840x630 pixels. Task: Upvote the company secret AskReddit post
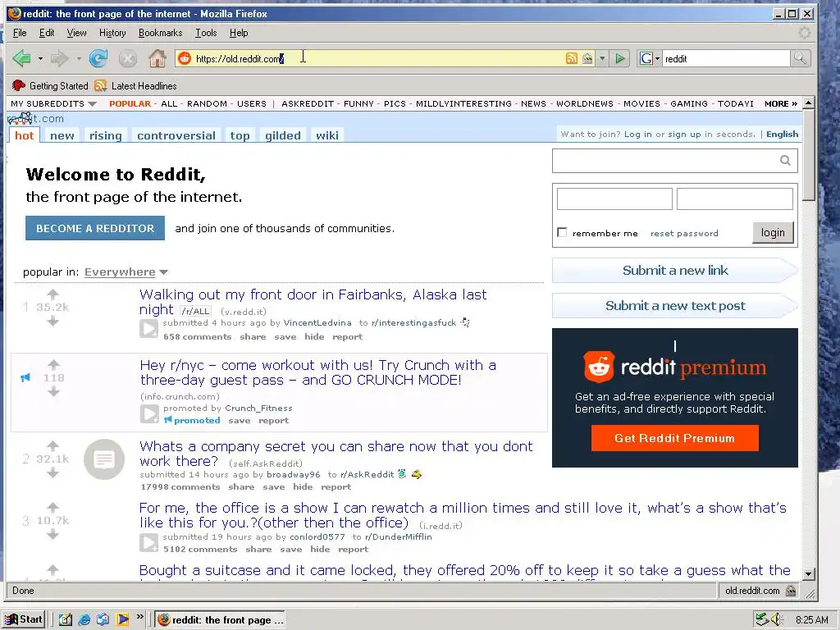[52, 445]
